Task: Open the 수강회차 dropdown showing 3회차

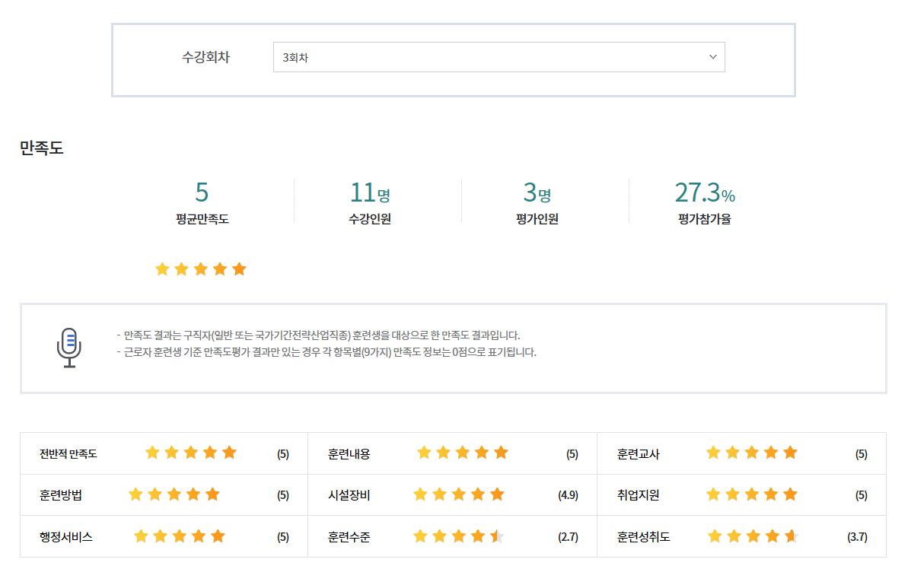Action: point(499,57)
